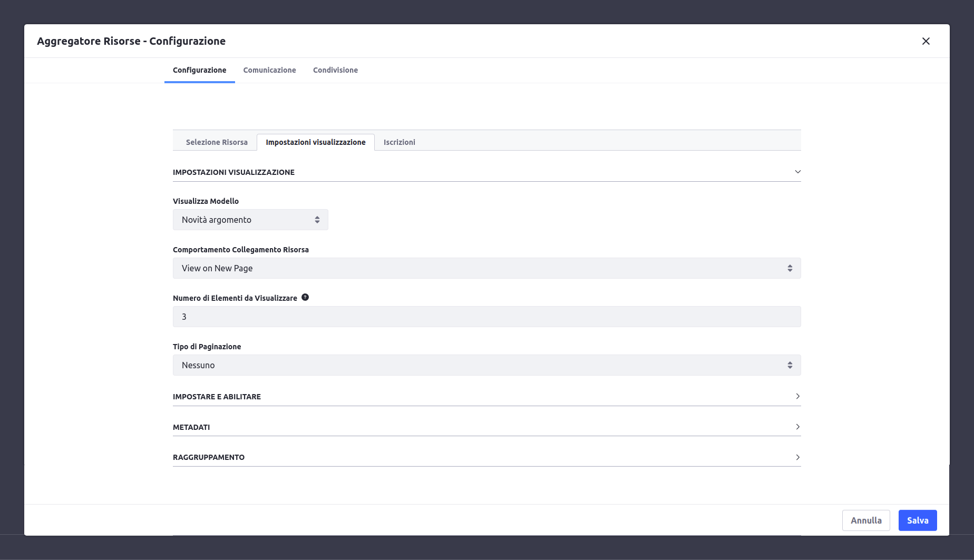Expand the Impostare e Abilitare section
Screen dimensions: 974x560
pos(797,397)
